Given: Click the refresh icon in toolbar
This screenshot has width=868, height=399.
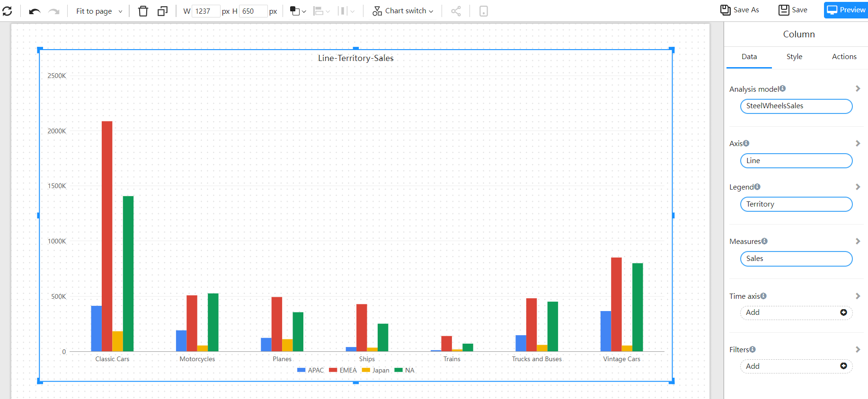Looking at the screenshot, I should click(x=7, y=11).
